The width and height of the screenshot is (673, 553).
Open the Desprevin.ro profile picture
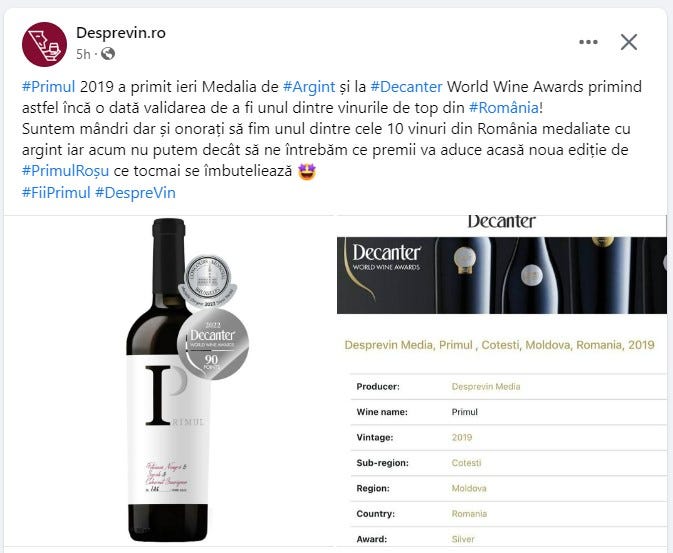pos(45,45)
